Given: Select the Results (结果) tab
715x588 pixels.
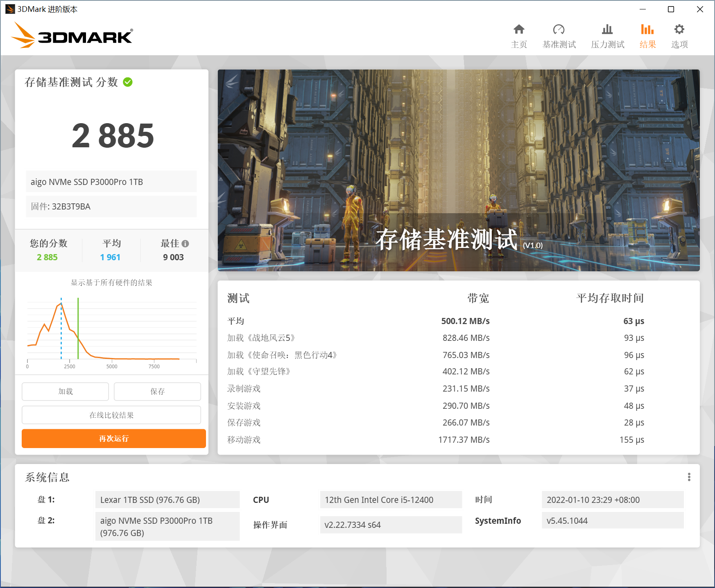Looking at the screenshot, I should tap(647, 36).
